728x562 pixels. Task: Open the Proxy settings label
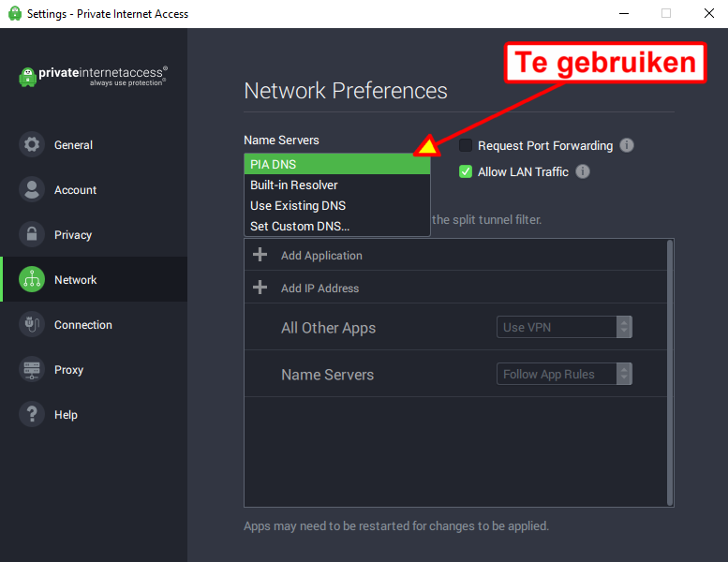(68, 370)
